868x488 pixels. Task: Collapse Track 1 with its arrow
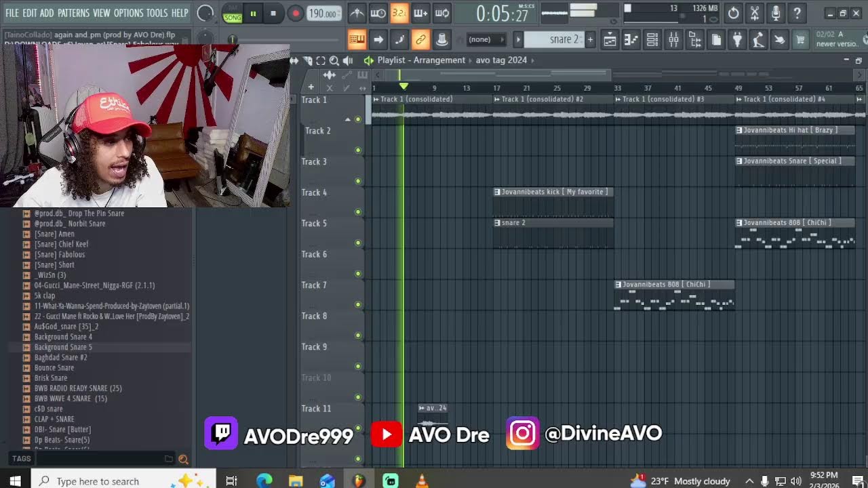click(x=348, y=119)
